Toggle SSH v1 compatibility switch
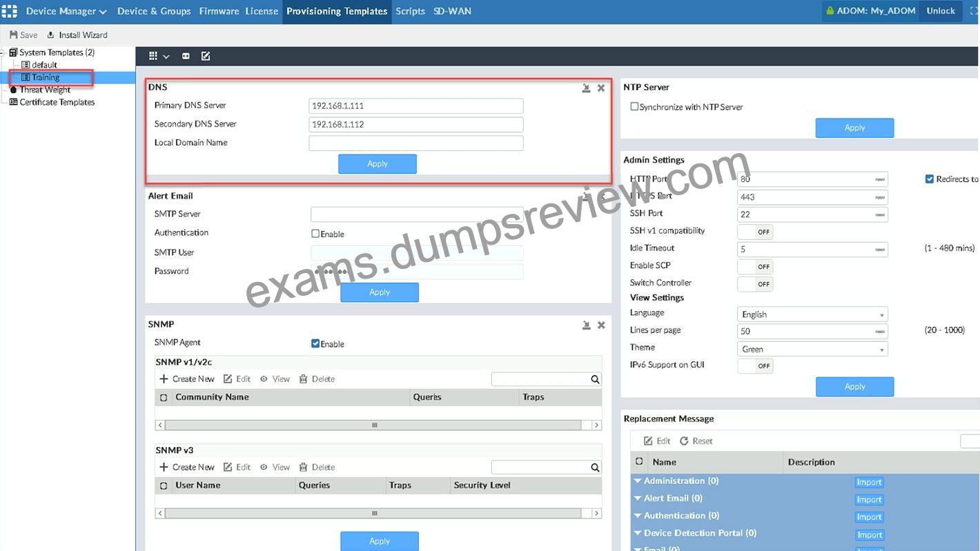 [x=755, y=232]
